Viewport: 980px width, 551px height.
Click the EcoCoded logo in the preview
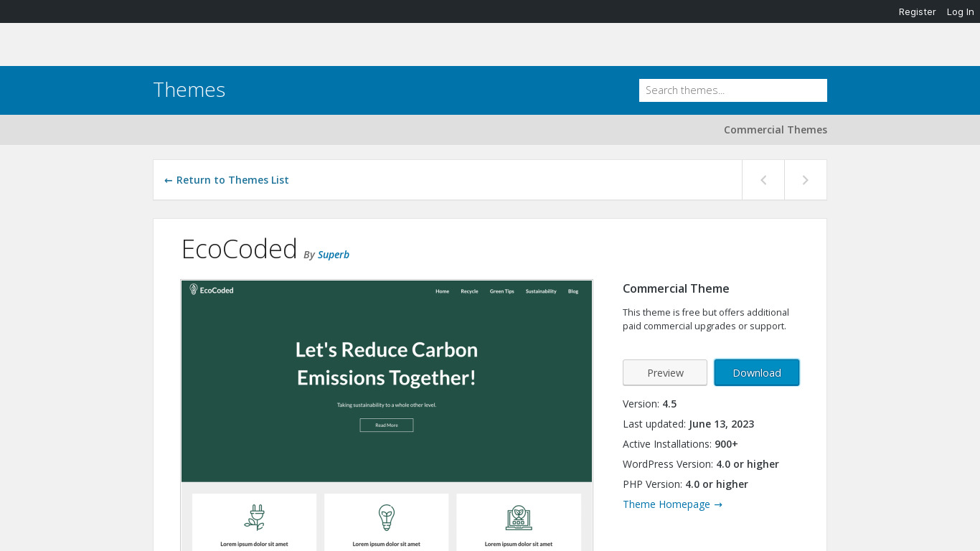(212, 290)
